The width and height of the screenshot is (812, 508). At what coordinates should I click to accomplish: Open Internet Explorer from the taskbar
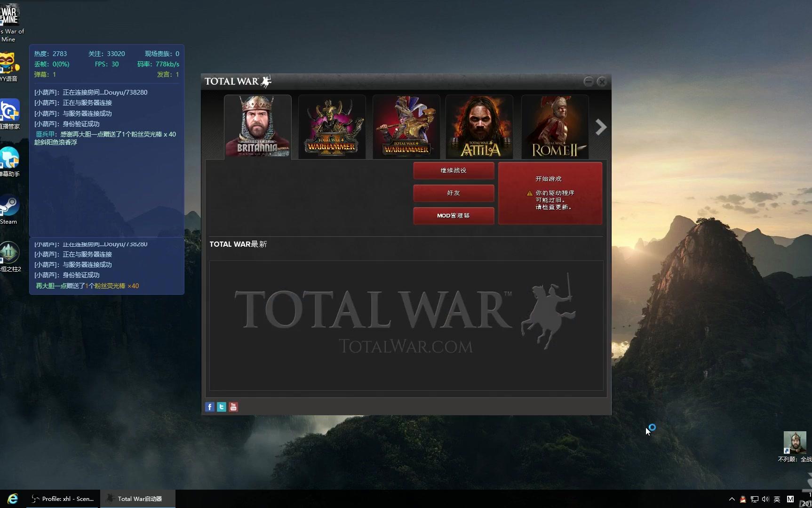click(x=13, y=499)
